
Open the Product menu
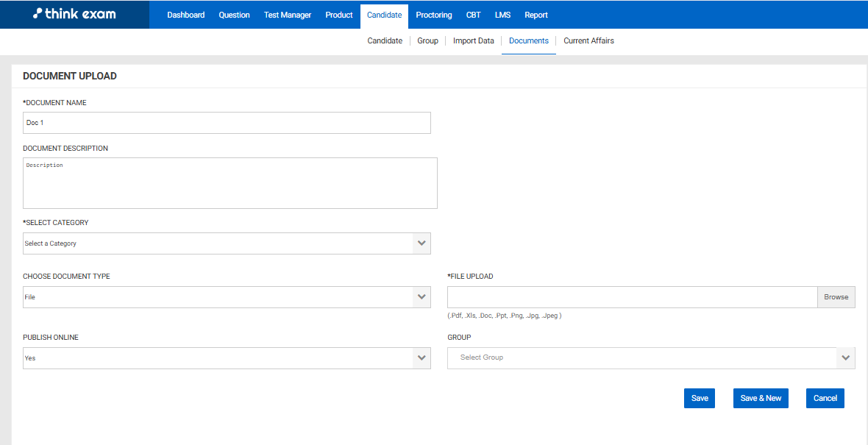coord(338,15)
